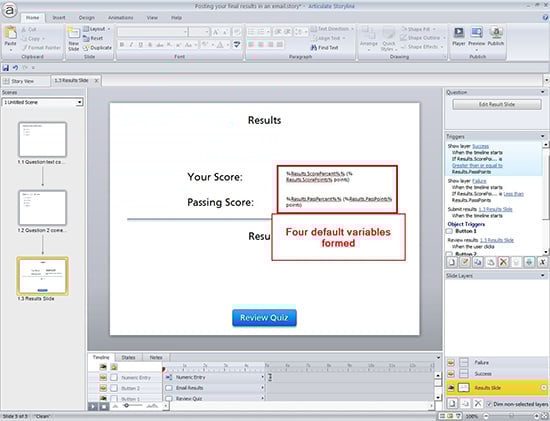Collapse the Triggers panel arrow
This screenshot has height=421, width=550.
(543, 136)
